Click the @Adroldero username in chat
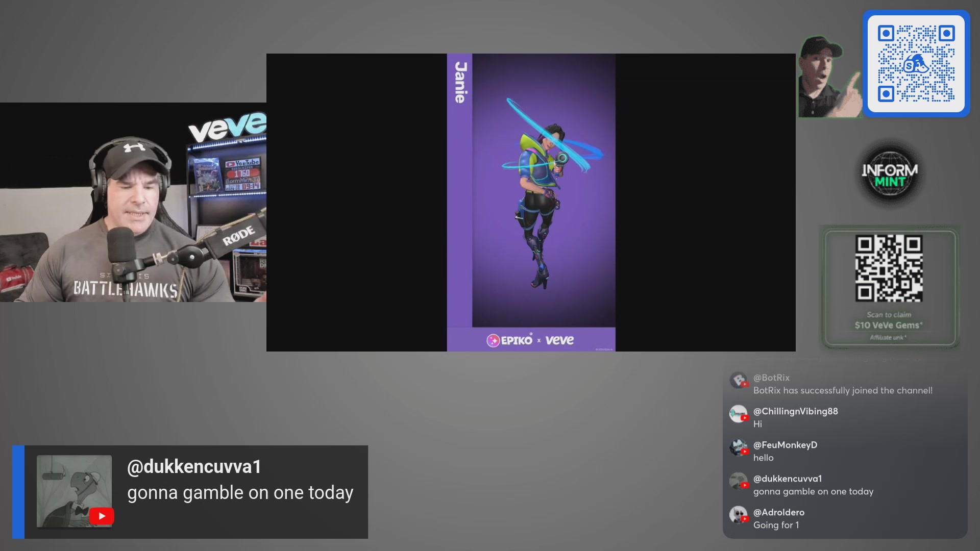The image size is (980, 551). (779, 512)
